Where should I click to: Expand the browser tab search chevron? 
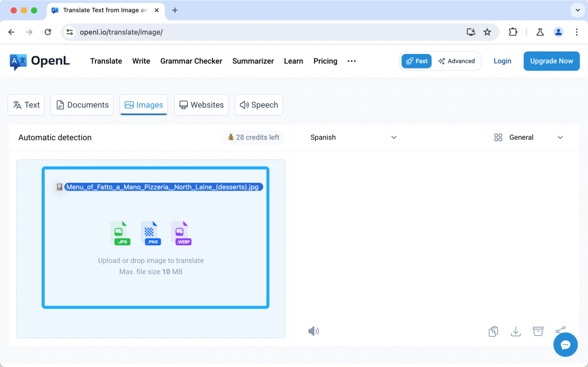point(577,10)
